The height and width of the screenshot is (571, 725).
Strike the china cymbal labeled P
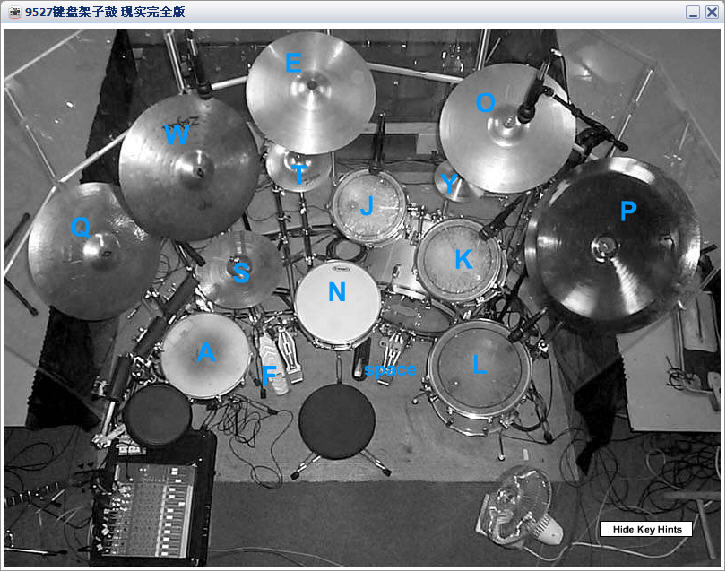click(611, 245)
